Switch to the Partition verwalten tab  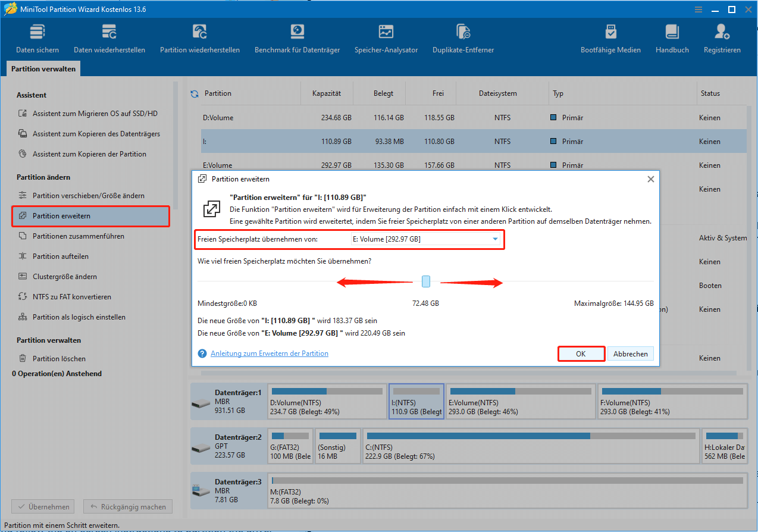(x=42, y=68)
